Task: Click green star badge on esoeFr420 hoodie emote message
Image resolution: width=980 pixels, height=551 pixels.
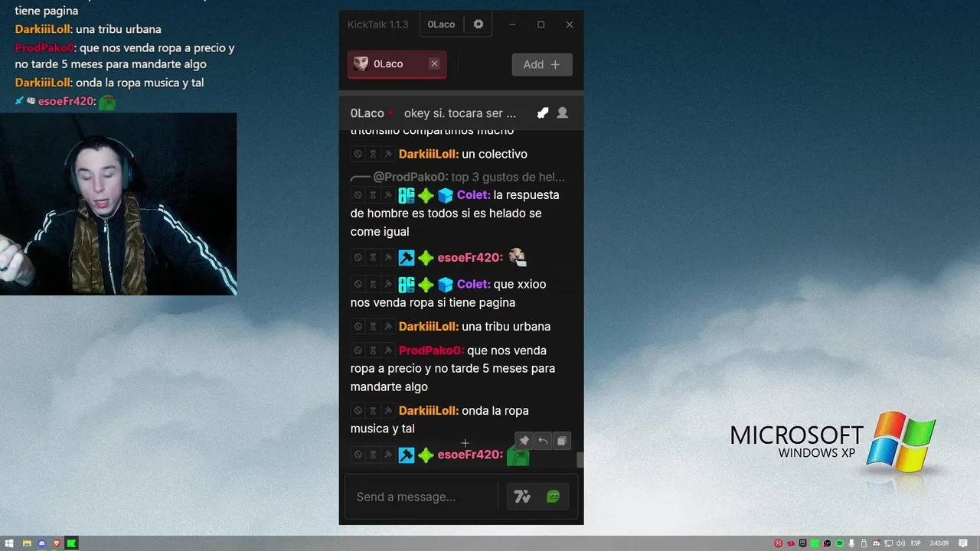Action: [426, 455]
